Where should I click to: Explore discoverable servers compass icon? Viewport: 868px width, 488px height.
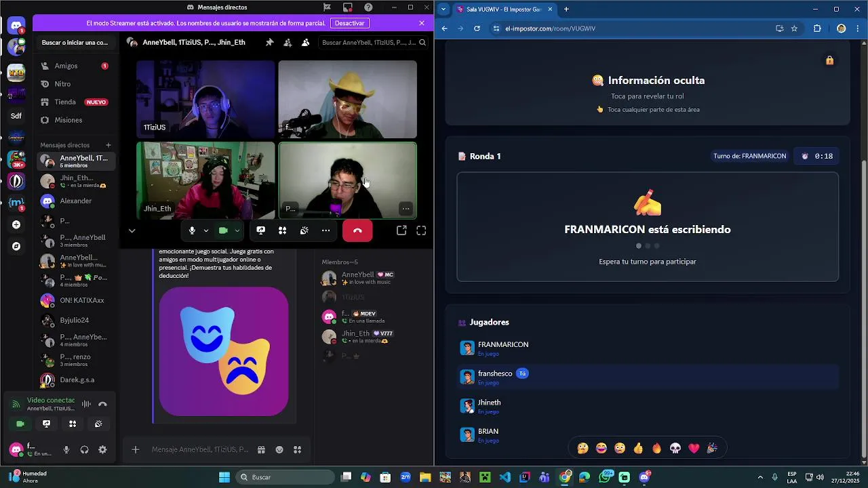coord(16,246)
